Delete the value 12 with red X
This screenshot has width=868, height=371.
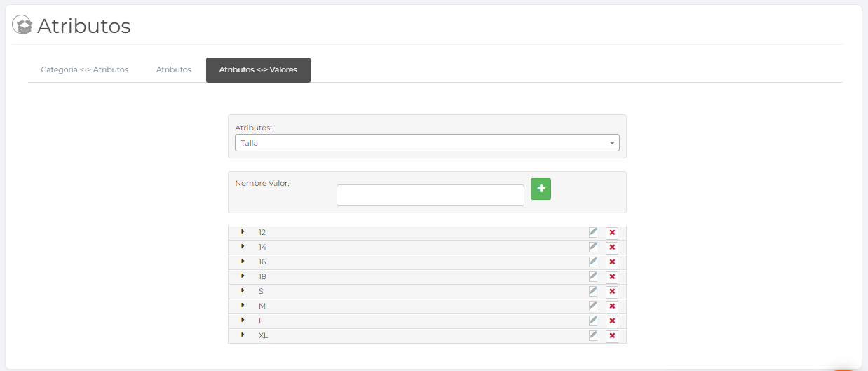click(612, 233)
